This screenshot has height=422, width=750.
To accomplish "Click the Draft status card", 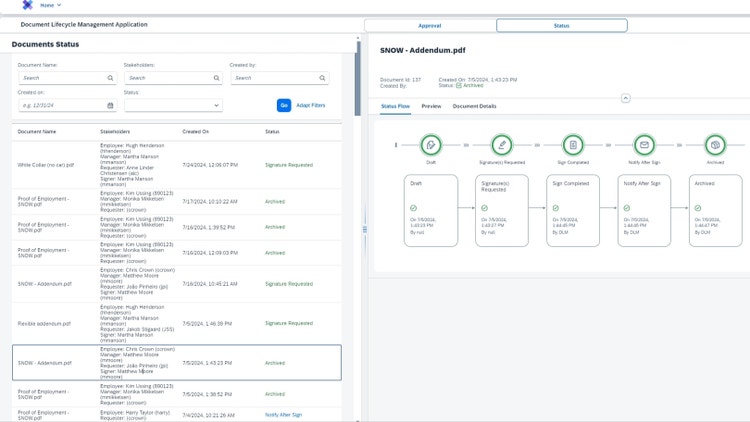I will pos(431,211).
